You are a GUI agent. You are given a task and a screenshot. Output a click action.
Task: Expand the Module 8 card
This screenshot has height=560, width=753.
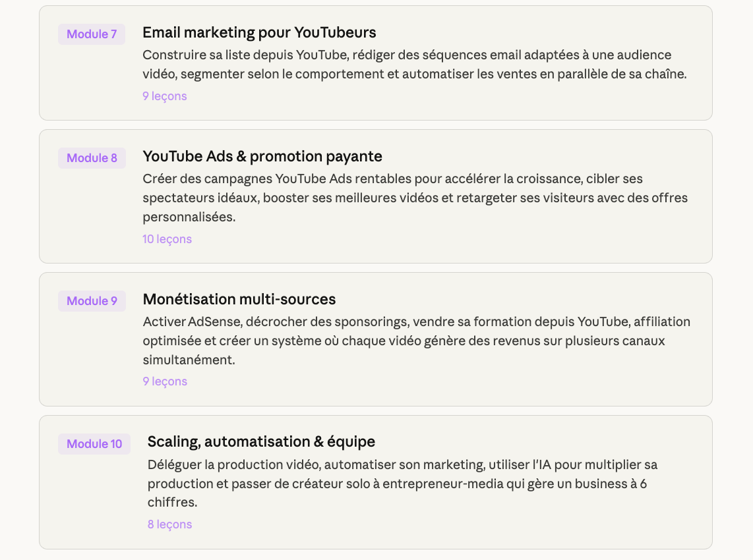click(659, 240)
